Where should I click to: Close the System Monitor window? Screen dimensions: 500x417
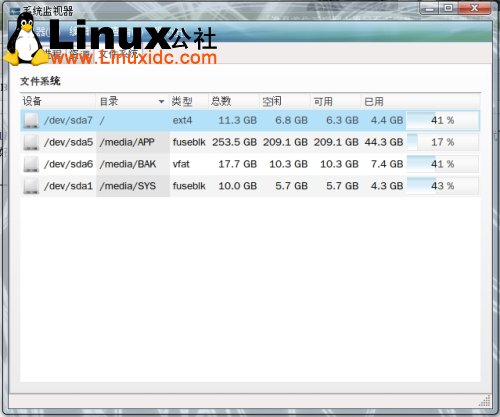tap(475, 8)
